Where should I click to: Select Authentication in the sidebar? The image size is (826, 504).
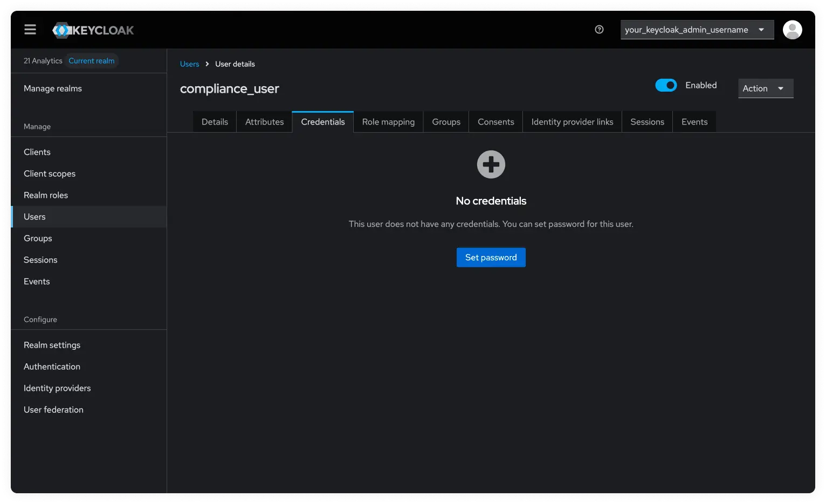(x=52, y=366)
